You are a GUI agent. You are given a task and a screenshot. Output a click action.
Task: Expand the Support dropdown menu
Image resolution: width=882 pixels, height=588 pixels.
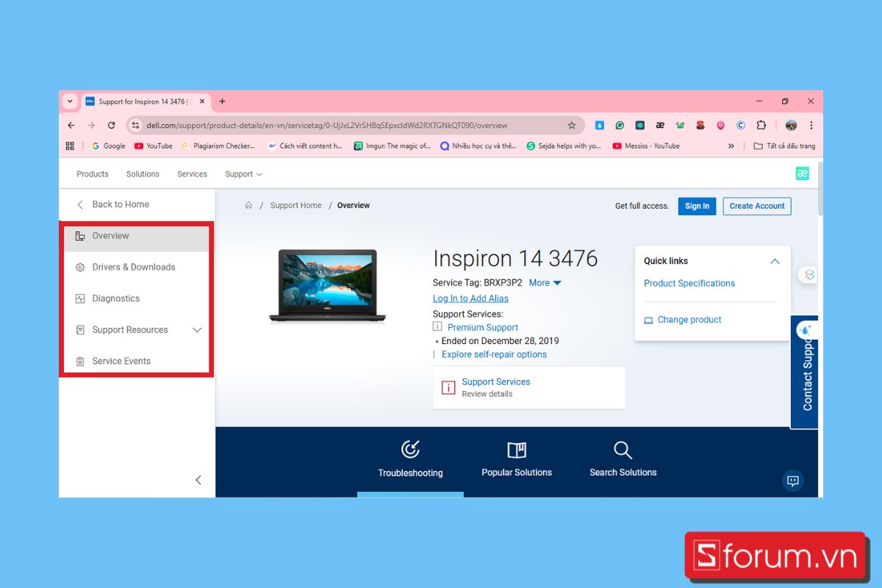coord(243,174)
